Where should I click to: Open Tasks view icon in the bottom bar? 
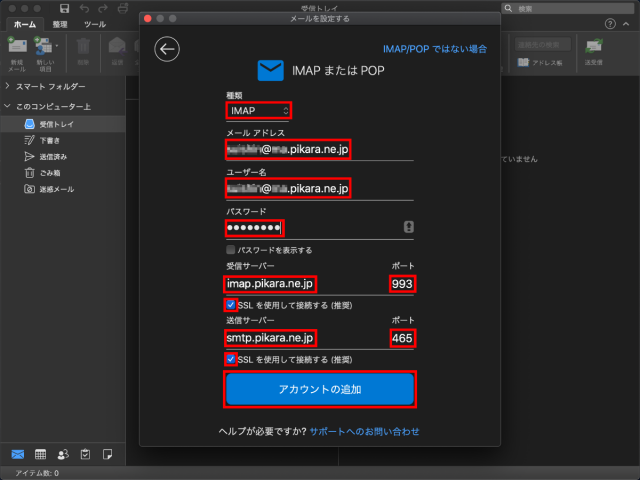[85, 453]
